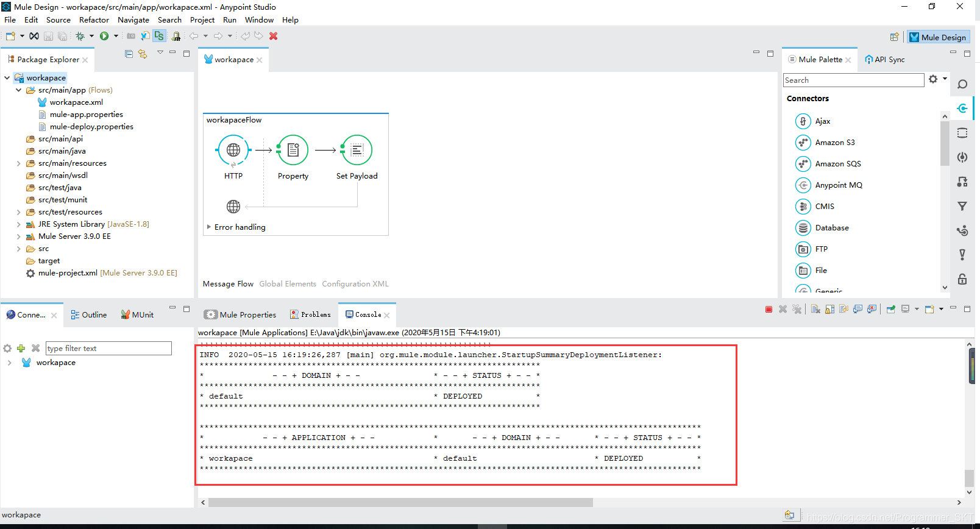Switch to Mule Properties tab
980x529 pixels.
[x=241, y=315]
